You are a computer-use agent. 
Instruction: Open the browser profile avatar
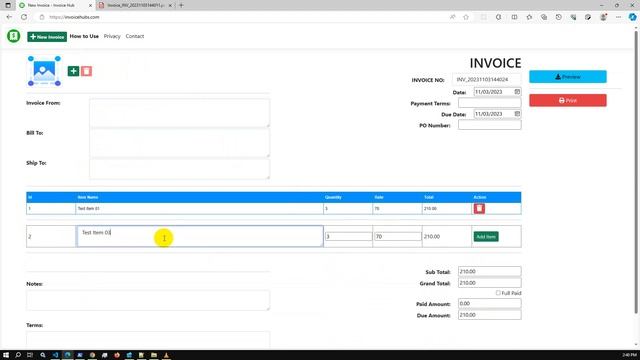coord(603,17)
